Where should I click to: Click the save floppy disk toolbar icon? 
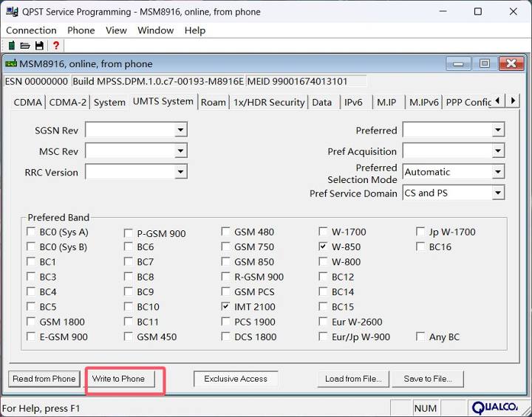tap(40, 46)
